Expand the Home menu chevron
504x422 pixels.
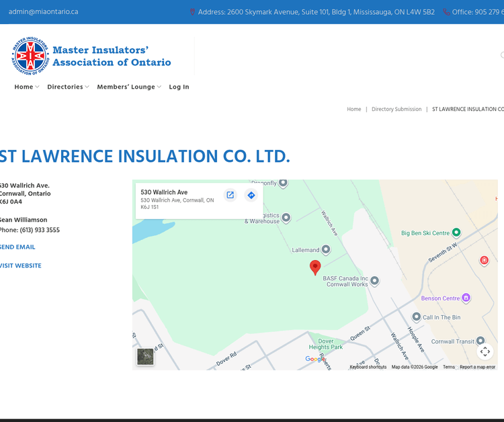pos(37,87)
